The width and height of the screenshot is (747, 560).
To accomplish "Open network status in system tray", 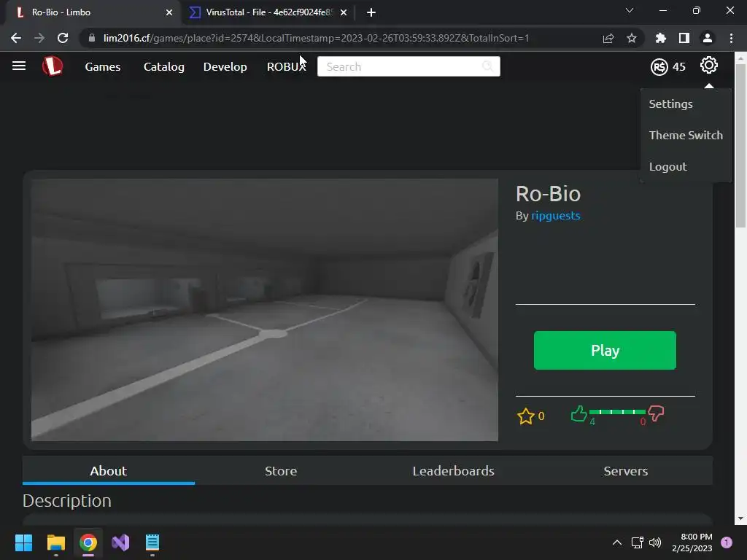I will (x=637, y=542).
